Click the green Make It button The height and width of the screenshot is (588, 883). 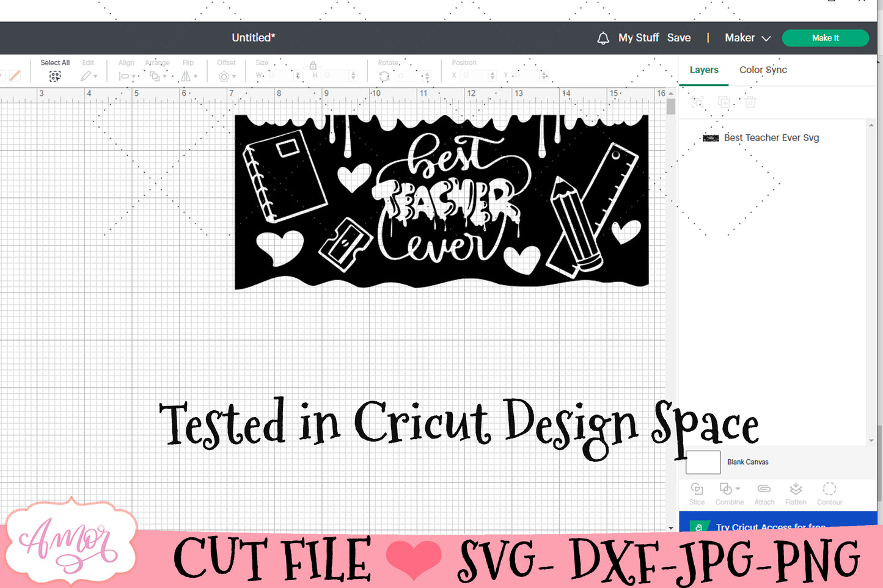click(825, 38)
